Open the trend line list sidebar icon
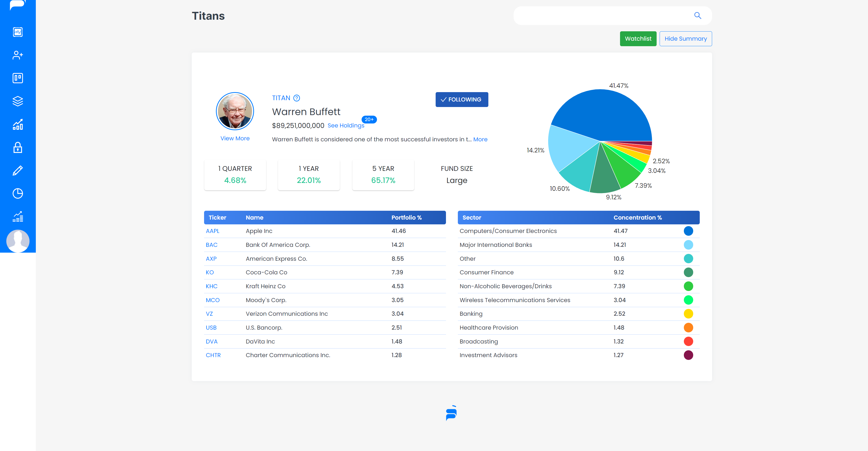 [17, 216]
